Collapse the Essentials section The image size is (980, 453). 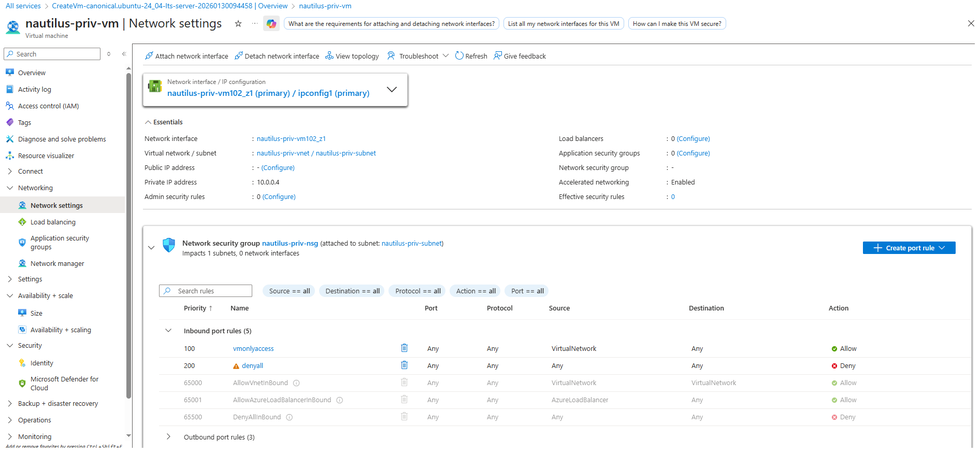coord(148,122)
